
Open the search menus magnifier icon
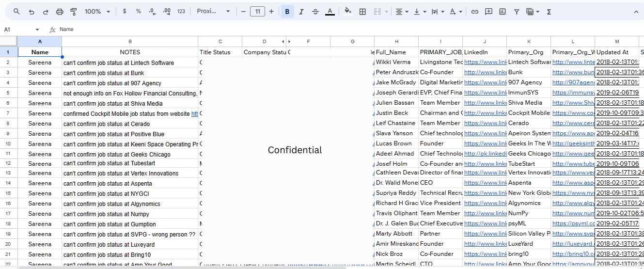pos(17,12)
